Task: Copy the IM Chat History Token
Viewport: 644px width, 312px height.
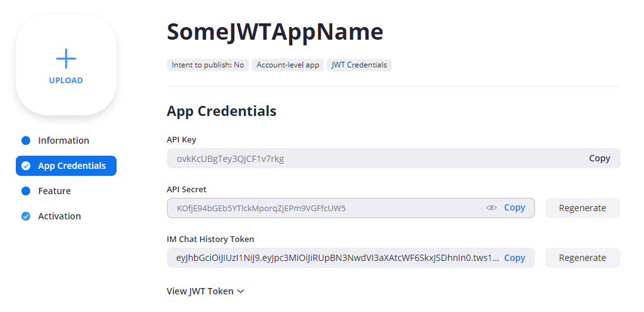Action: click(515, 258)
